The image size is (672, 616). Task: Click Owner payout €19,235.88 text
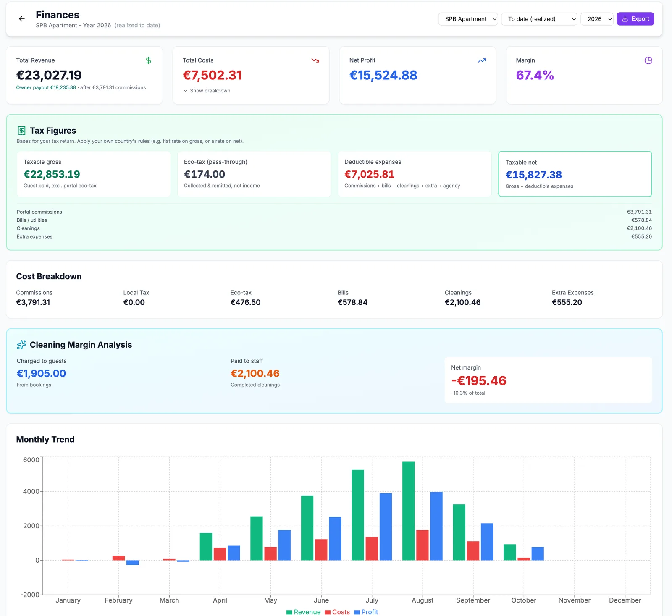[x=46, y=87]
